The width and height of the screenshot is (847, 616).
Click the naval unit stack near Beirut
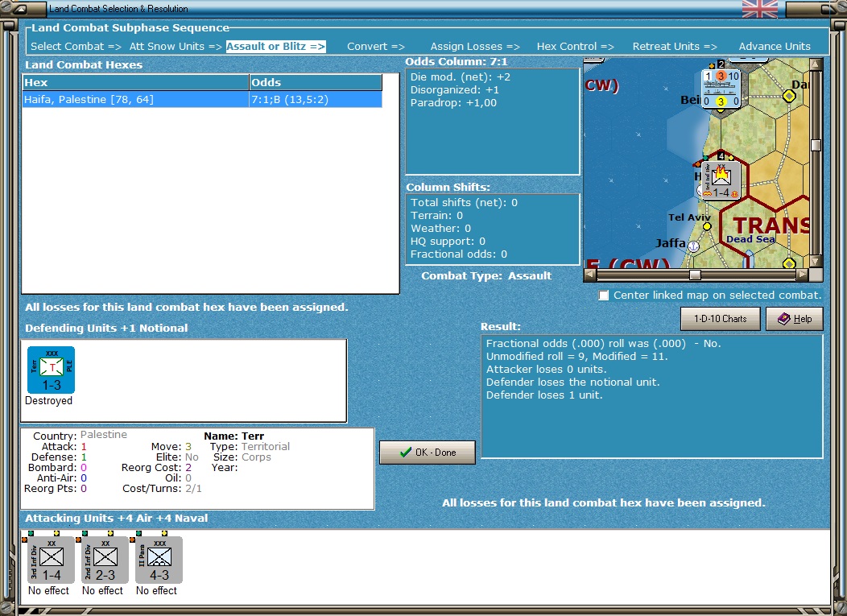(721, 88)
